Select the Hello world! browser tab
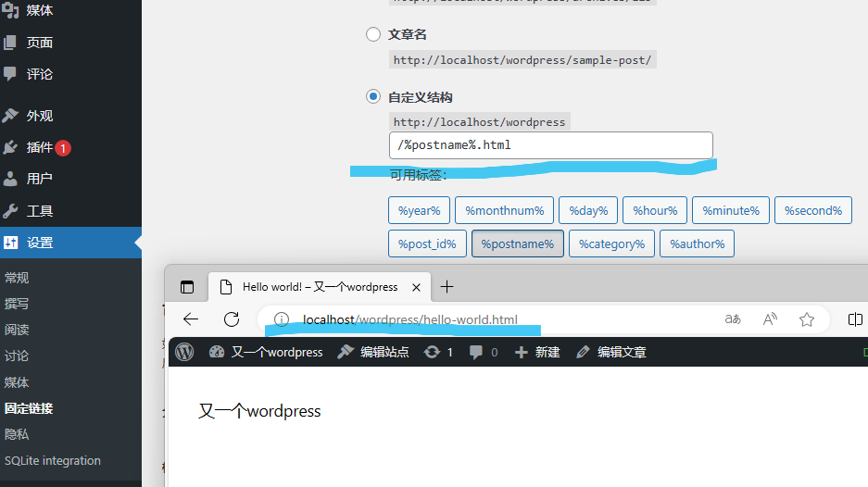868x487 pixels. (x=320, y=287)
